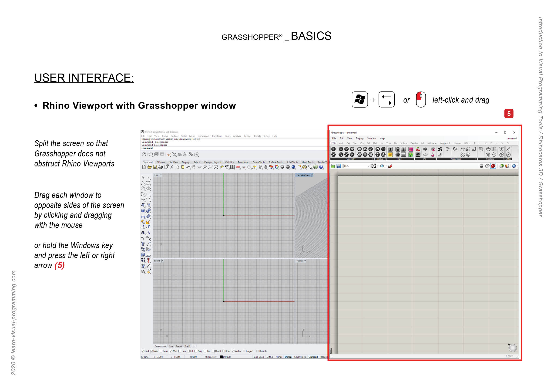
Task: Click the Default layer color swatch
Action: pos(221,357)
